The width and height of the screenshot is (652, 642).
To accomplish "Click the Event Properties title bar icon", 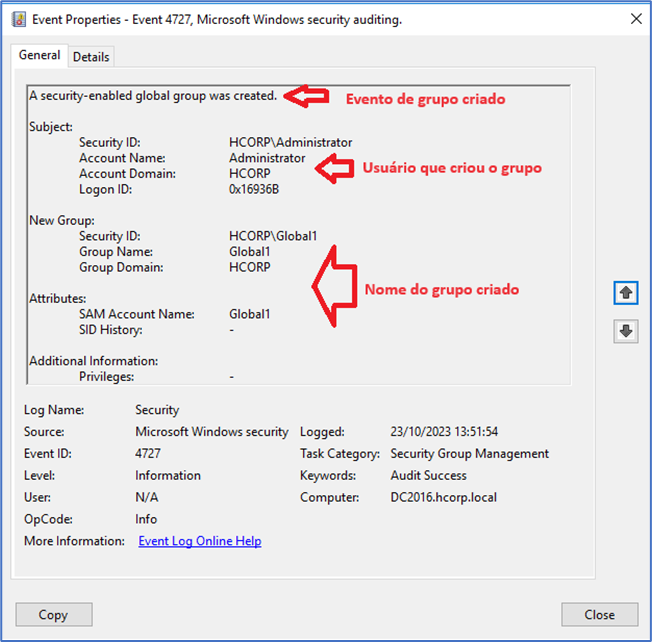I will click(19, 19).
